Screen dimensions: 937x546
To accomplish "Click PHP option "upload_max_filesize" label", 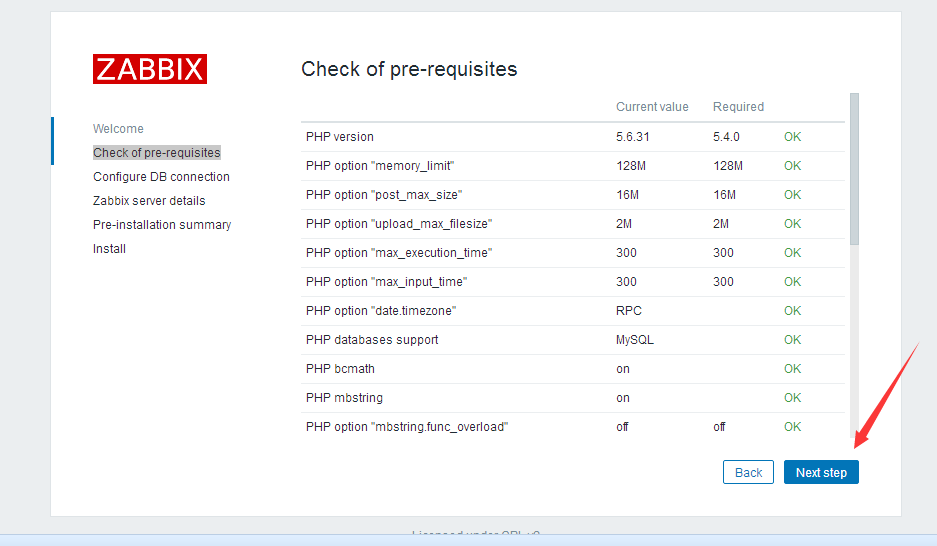I will point(399,224).
